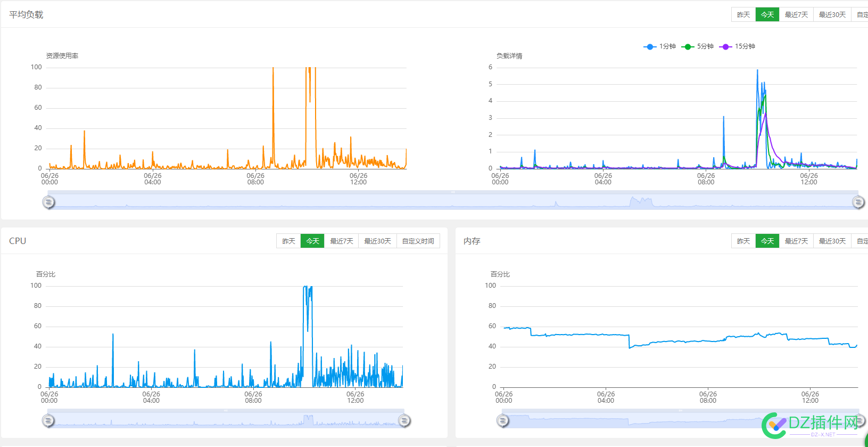
Task: Select 昨天 in the CPU panel
Action: pos(288,241)
